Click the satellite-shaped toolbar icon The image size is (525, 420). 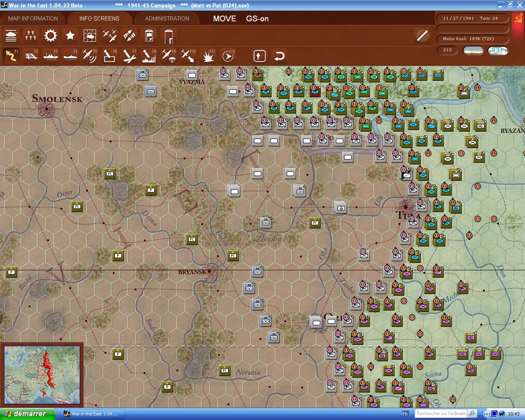[x=129, y=36]
